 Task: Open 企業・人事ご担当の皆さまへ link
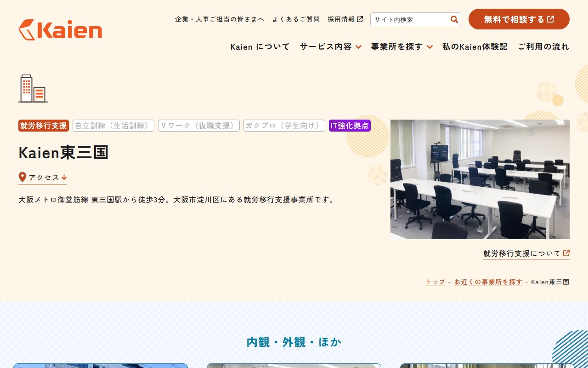click(220, 19)
